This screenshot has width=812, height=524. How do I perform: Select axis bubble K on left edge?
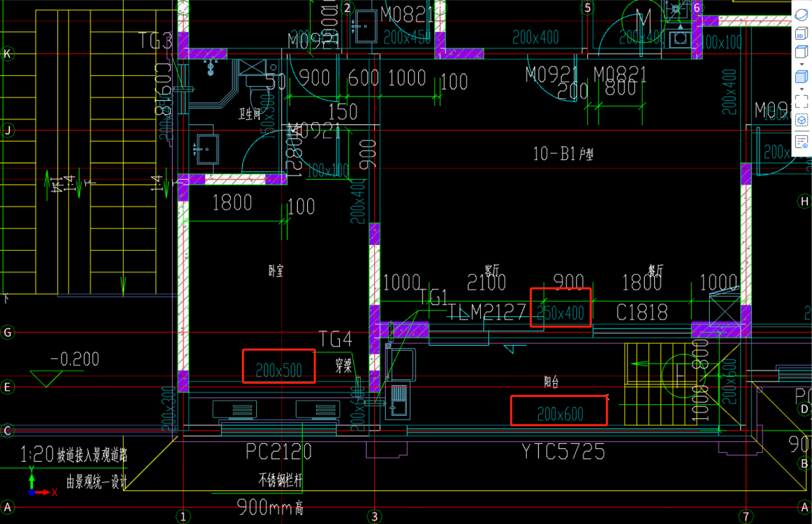[7, 54]
